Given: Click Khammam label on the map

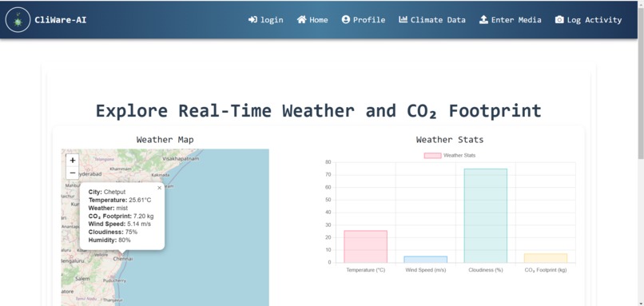Looking at the screenshot, I should point(121,169).
